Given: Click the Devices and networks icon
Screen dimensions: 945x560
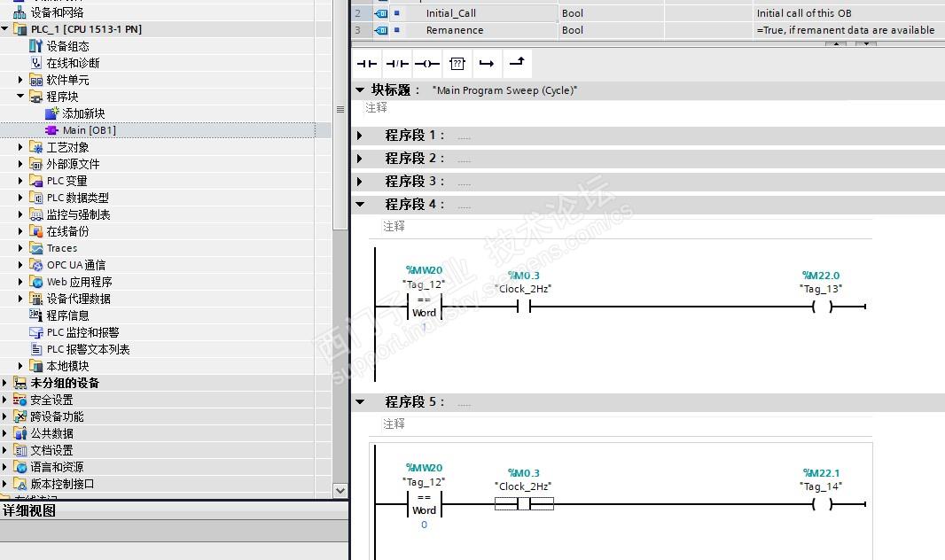Looking at the screenshot, I should coord(20,12).
